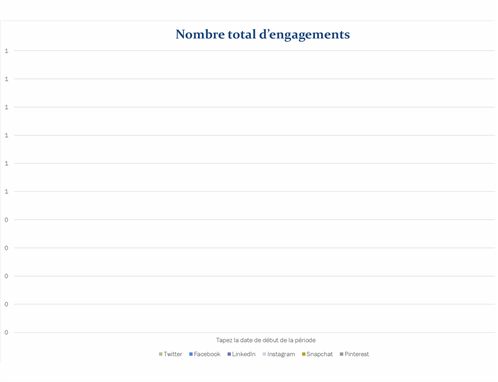Click the Instagram legend color swatch
The width and height of the screenshot is (498, 382).
point(264,354)
